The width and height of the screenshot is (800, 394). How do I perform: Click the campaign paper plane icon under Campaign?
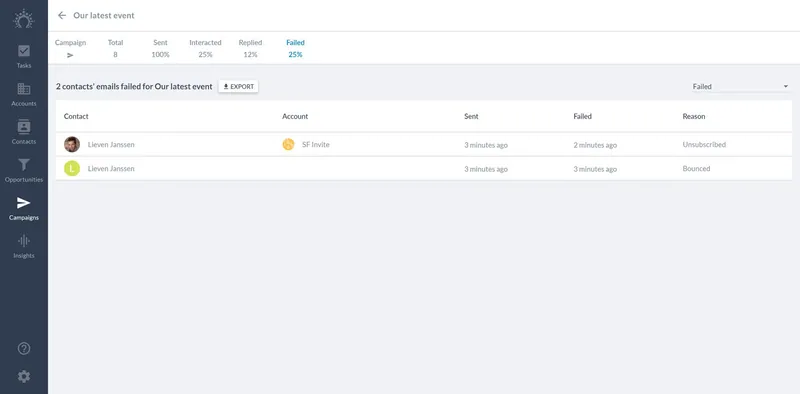[x=70, y=55]
